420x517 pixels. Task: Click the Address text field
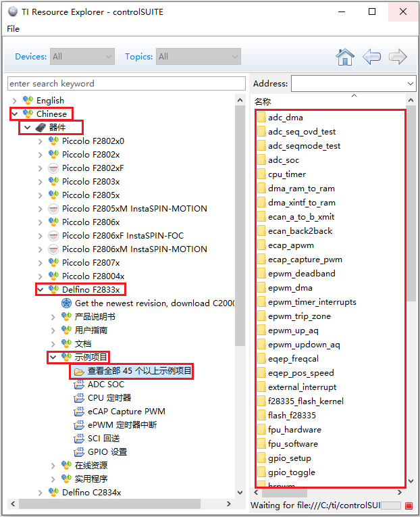click(348, 84)
